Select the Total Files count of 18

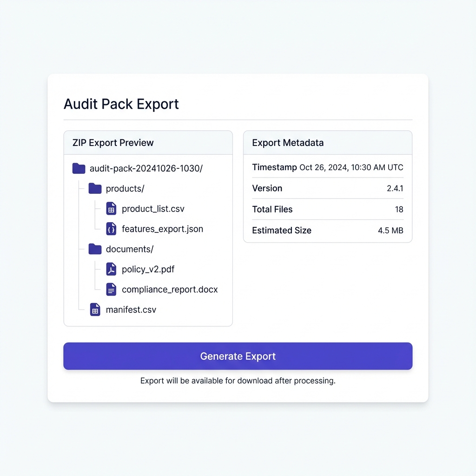399,209
